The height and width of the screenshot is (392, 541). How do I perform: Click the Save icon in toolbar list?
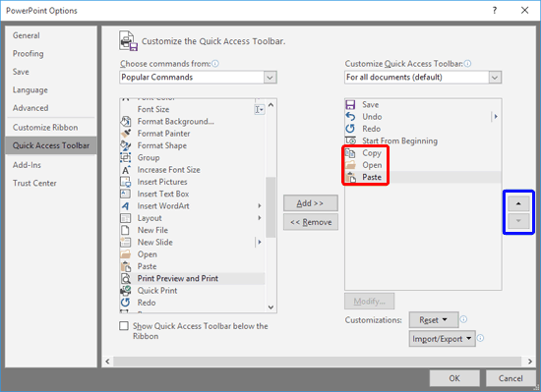(350, 105)
